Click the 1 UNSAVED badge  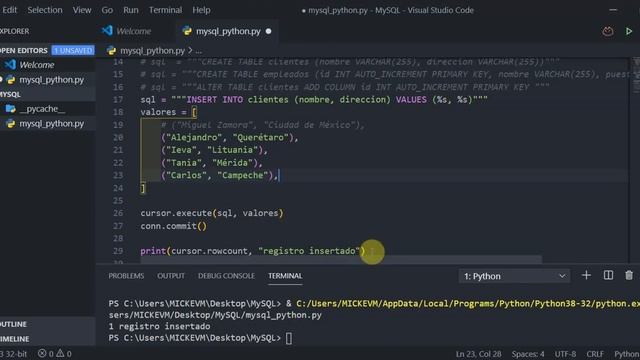click(73, 51)
